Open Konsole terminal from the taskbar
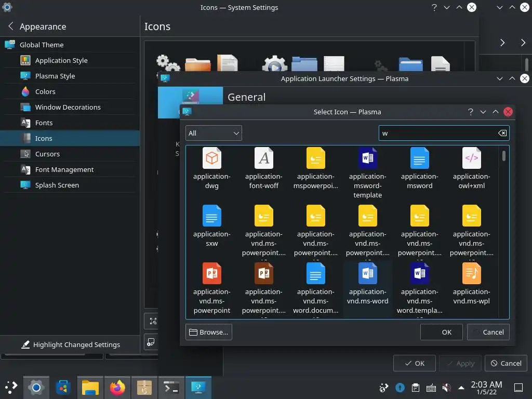Image resolution: width=532 pixels, height=399 pixels. 171,387
